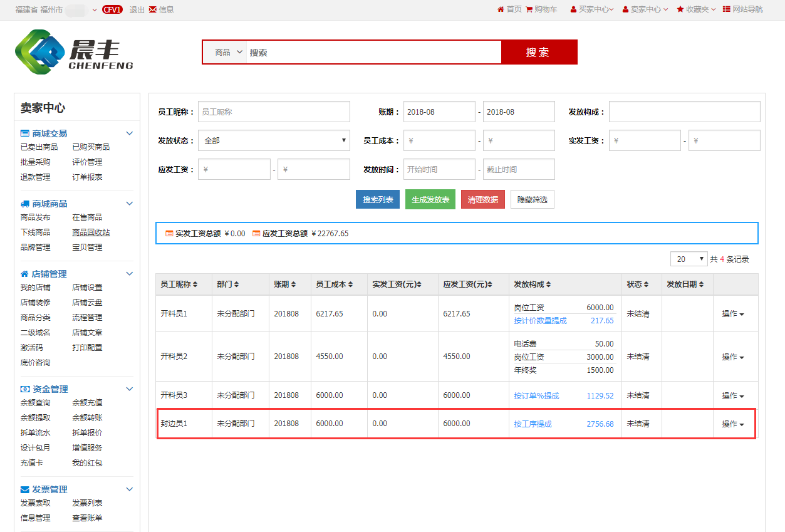Sort by release date column

pyautogui.click(x=701, y=284)
